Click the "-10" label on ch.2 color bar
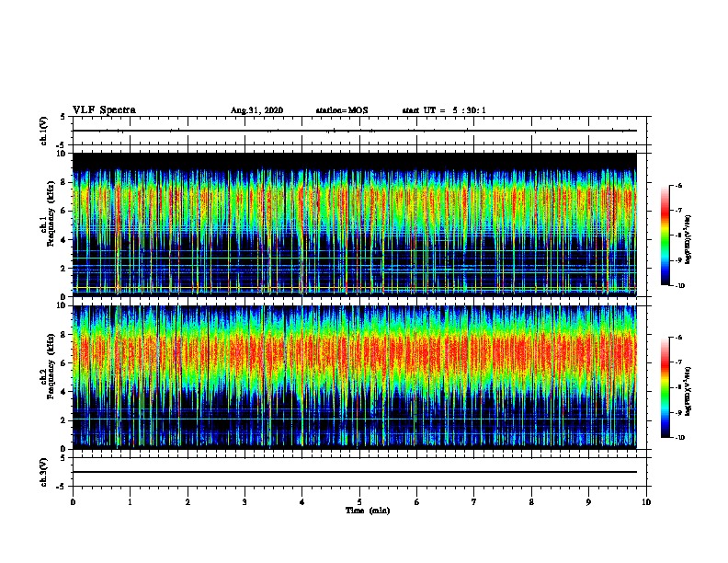Image resolution: width=728 pixels, height=563 pixels. click(679, 438)
